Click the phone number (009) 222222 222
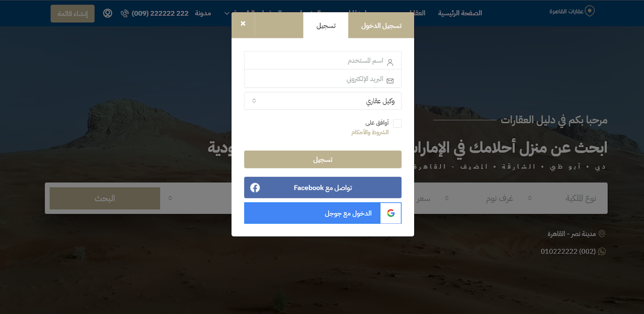Image resolution: width=644 pixels, height=314 pixels. [x=160, y=13]
